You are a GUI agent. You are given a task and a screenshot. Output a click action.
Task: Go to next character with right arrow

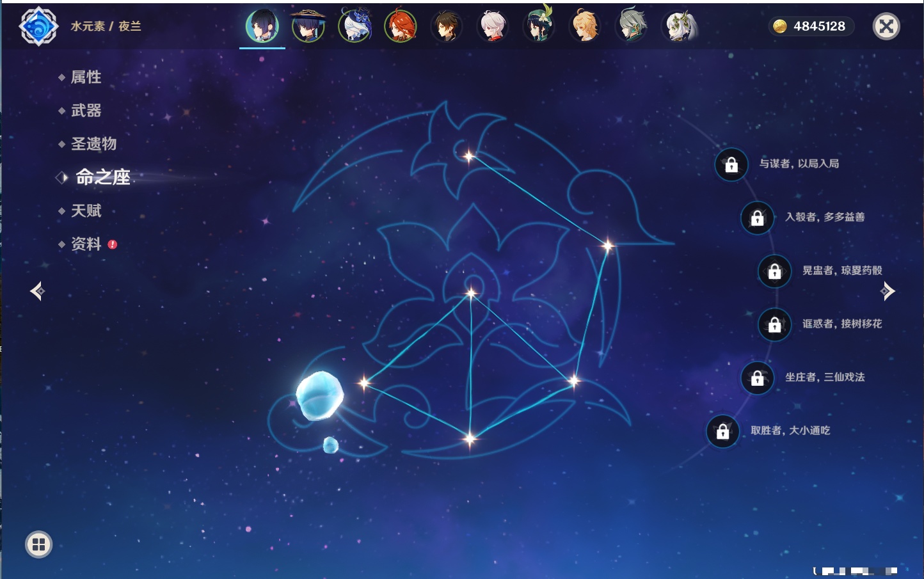tap(888, 291)
